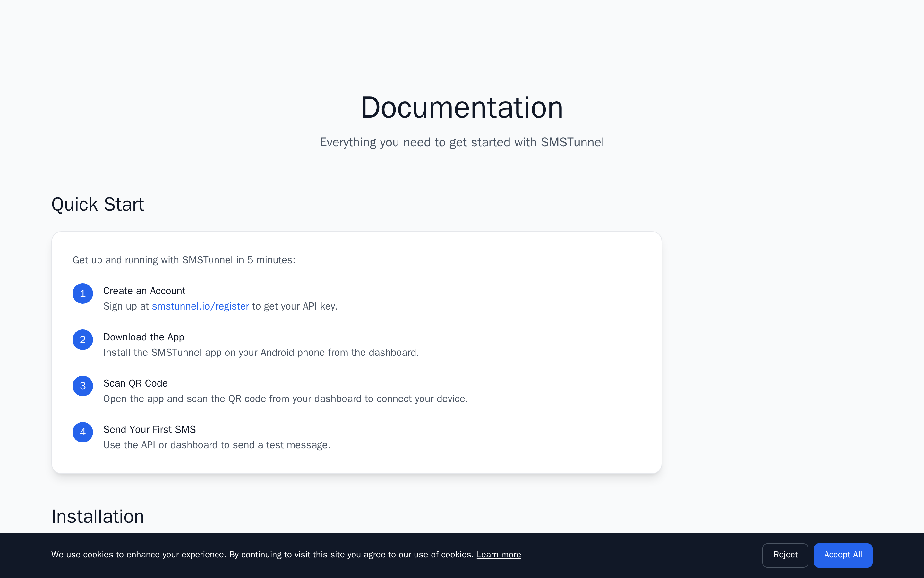
Task: Click 'Use the API or dashboard' description
Action: click(217, 445)
